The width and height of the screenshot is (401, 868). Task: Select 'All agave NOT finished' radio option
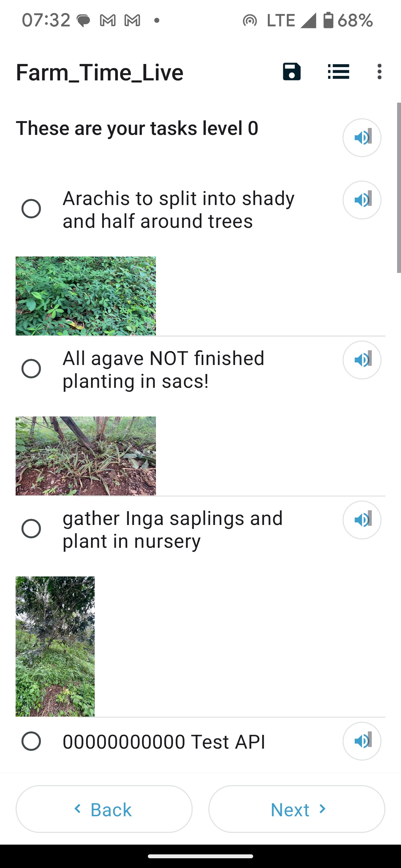[x=31, y=369]
